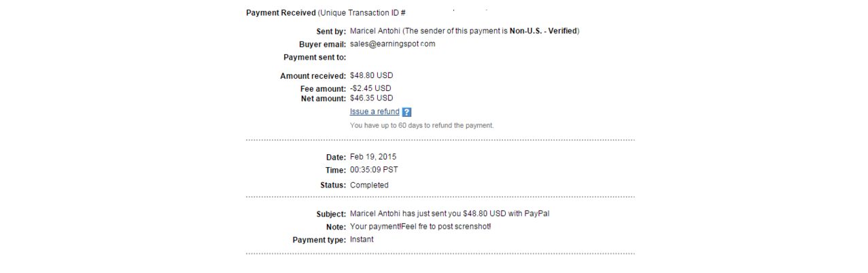Click the Instant payment type value
Image resolution: width=868 pixels, height=273 pixels.
pos(362,239)
